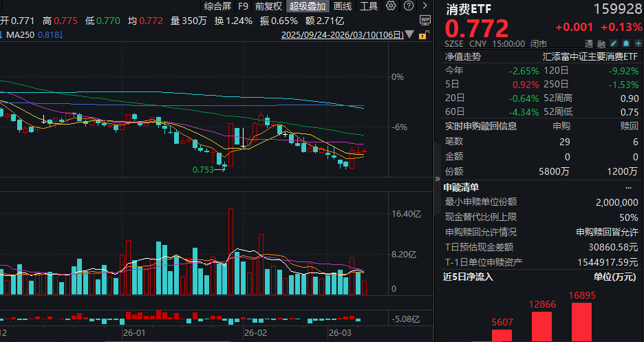This screenshot has height=342, width=644.
Task: Open chart settings gear icon
Action: pyautogui.click(x=391, y=6)
